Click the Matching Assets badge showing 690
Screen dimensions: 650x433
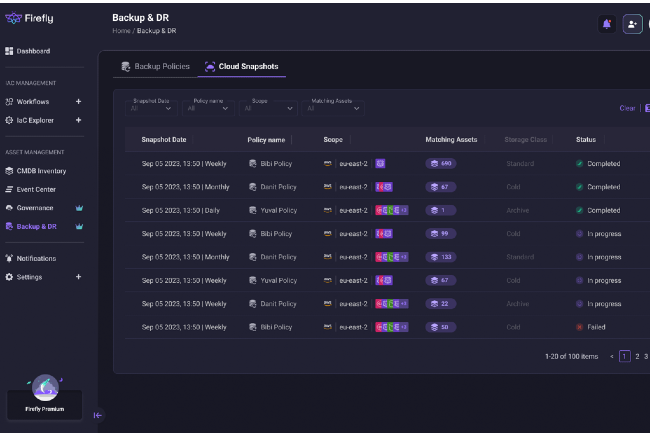pyautogui.click(x=440, y=163)
